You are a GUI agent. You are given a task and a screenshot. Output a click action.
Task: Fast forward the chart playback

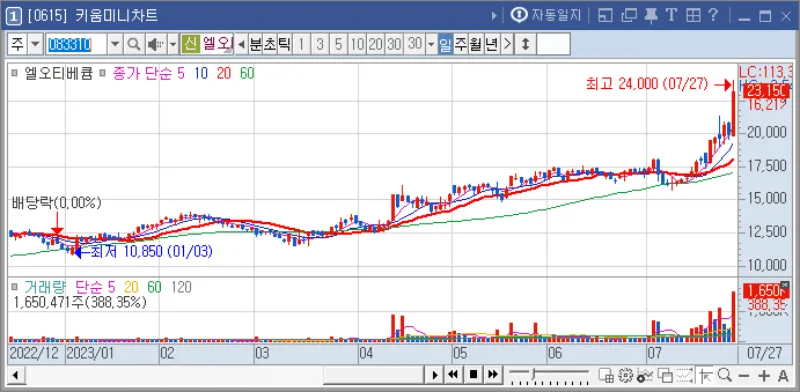click(492, 375)
